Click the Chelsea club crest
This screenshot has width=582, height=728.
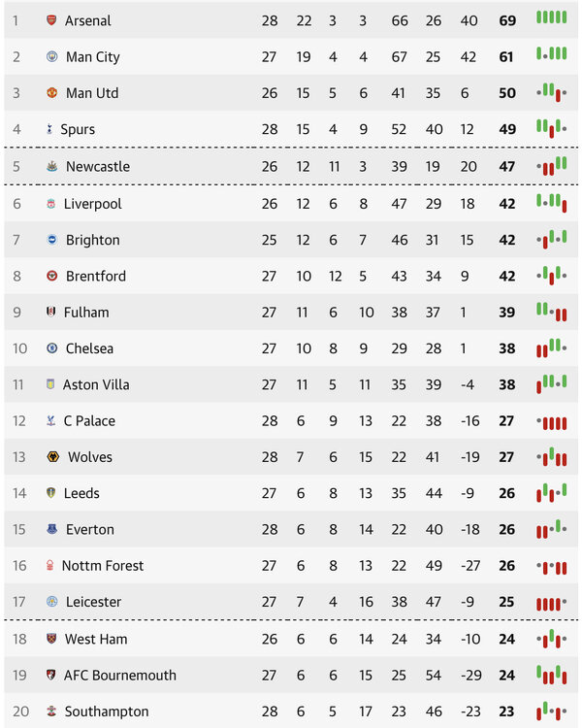(x=52, y=348)
